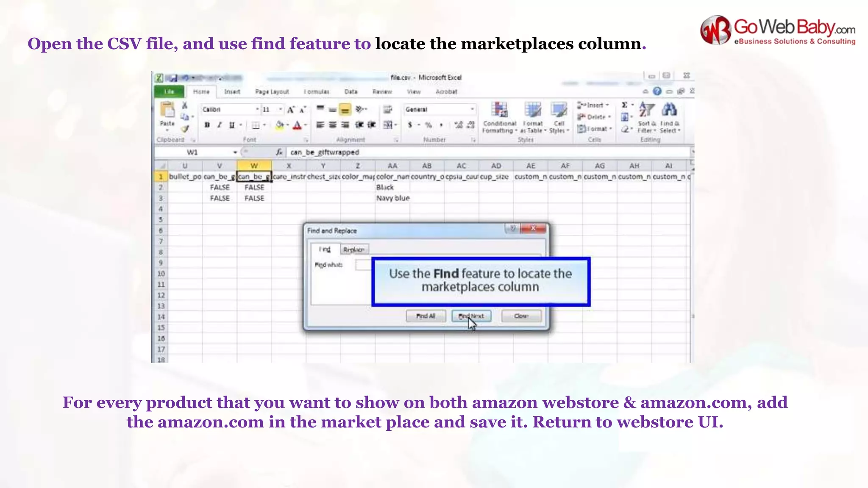Image resolution: width=868 pixels, height=488 pixels.
Task: Switch to the Data tab
Action: tap(351, 91)
